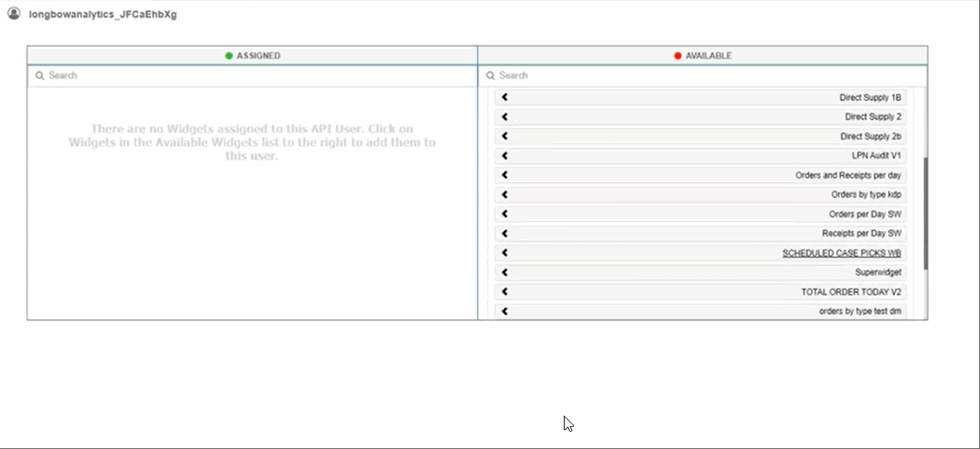Click the arrow for Orders and Receipts per day

click(x=504, y=175)
